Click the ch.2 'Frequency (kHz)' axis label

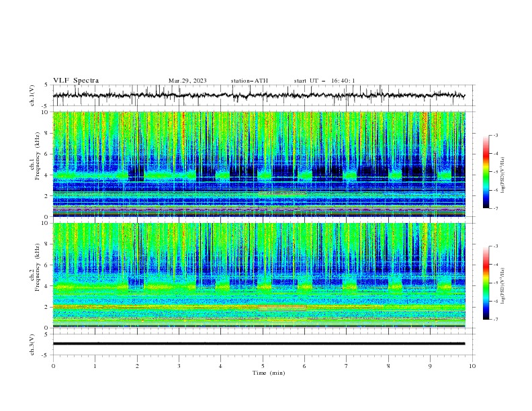[37, 267]
